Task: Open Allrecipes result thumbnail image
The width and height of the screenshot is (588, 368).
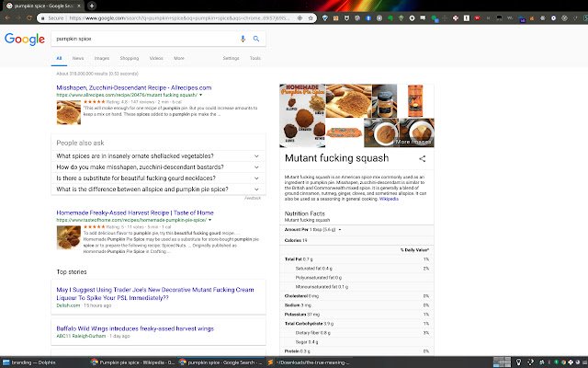Action: click(69, 112)
